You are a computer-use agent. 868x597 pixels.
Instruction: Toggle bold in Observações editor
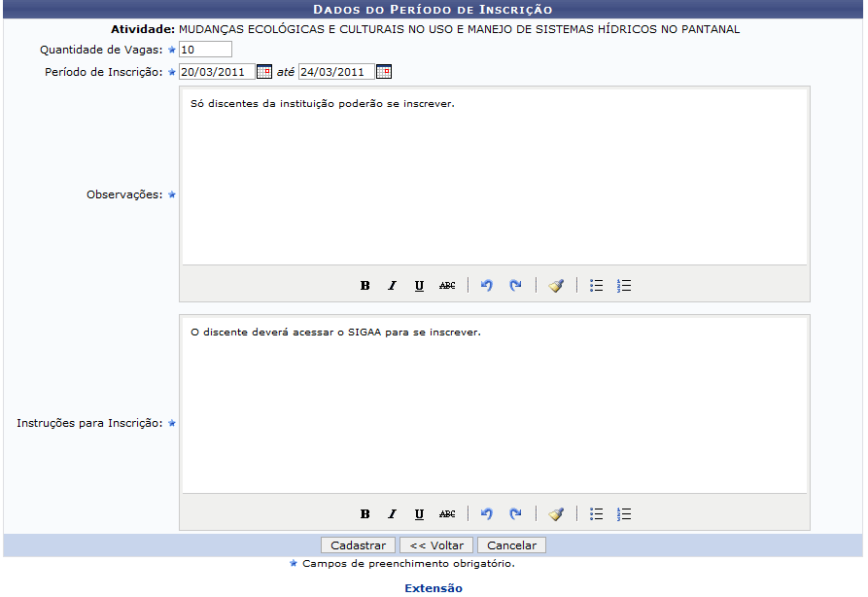coord(365,286)
